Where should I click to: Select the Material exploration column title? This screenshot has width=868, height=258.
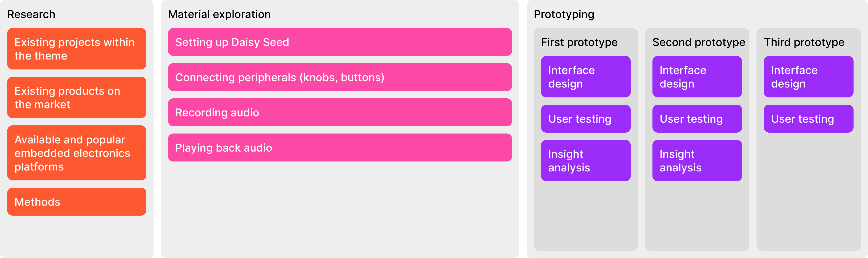[x=219, y=14]
